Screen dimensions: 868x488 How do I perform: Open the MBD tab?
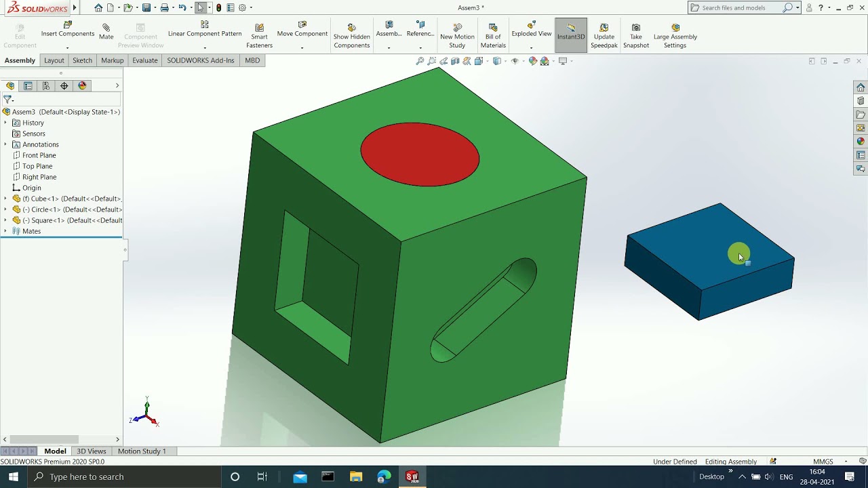[252, 60]
